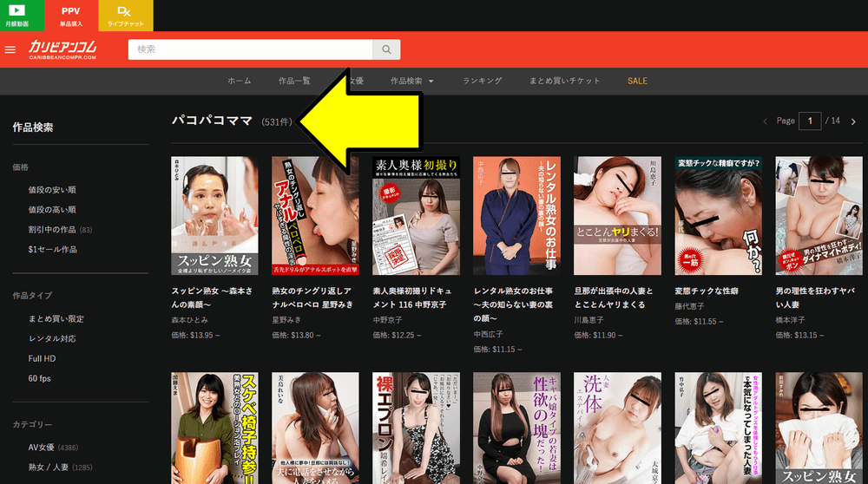Expand the 作品検索 dropdown menu
Screen dimensions: 868x484
pyautogui.click(x=411, y=81)
